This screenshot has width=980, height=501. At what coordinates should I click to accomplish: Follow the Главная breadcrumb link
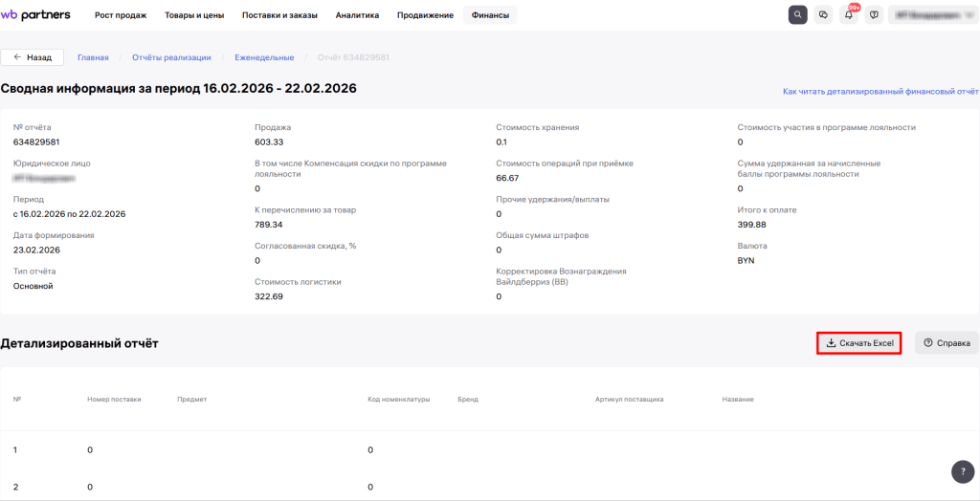93,57
